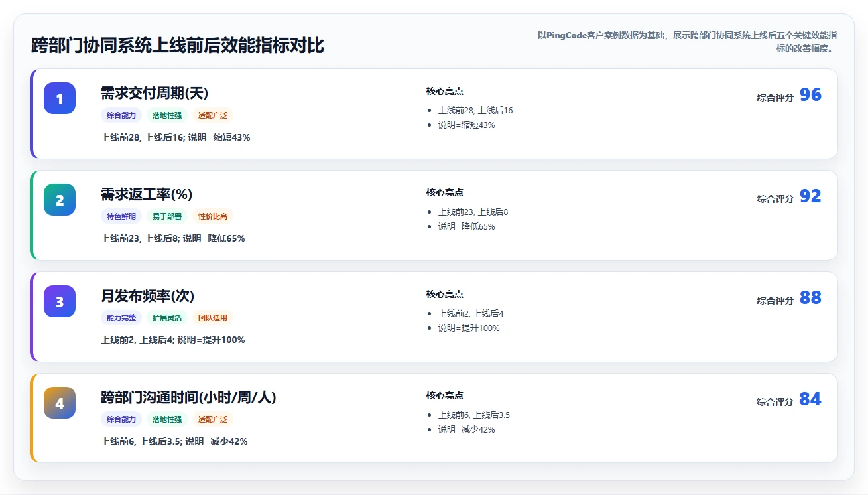
Task: Click 适配广泛 tag in 跨部门沟通时间 card
Action: (x=213, y=419)
